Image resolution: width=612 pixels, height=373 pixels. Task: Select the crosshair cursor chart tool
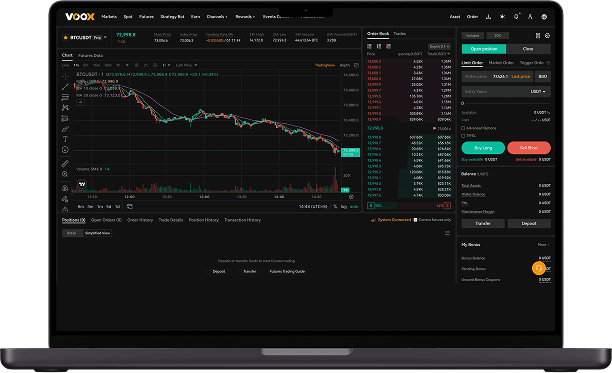[x=65, y=76]
